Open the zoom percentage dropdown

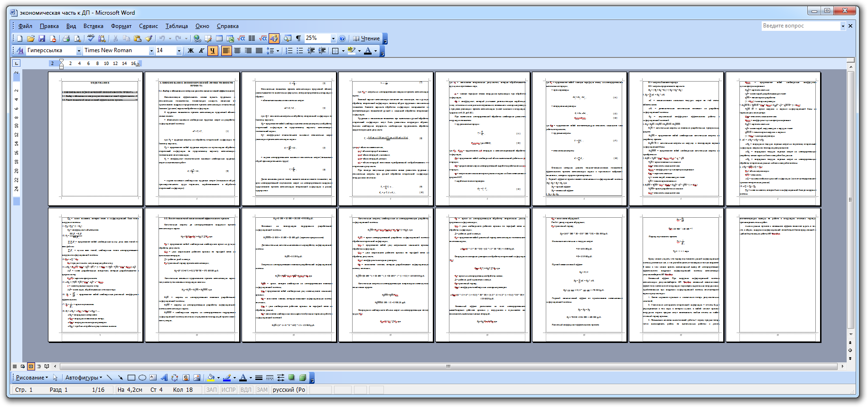[333, 38]
